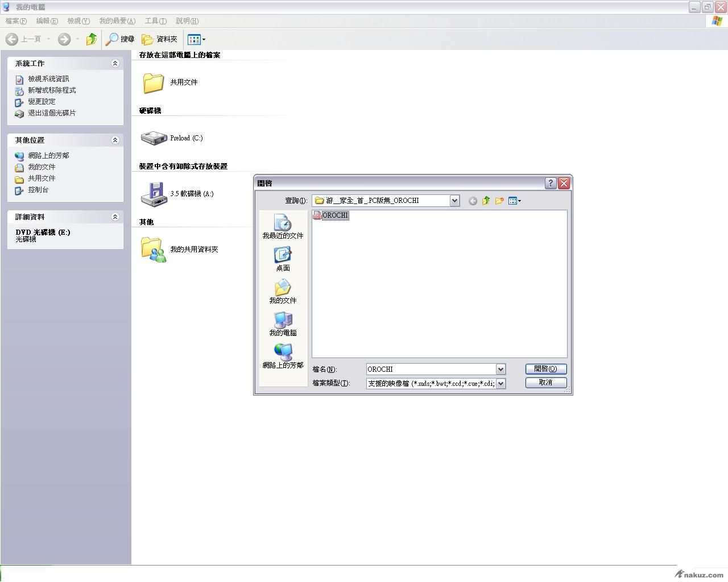728x582 pixels.
Task: Open Preload (C:) hard drive
Action: tap(172, 138)
